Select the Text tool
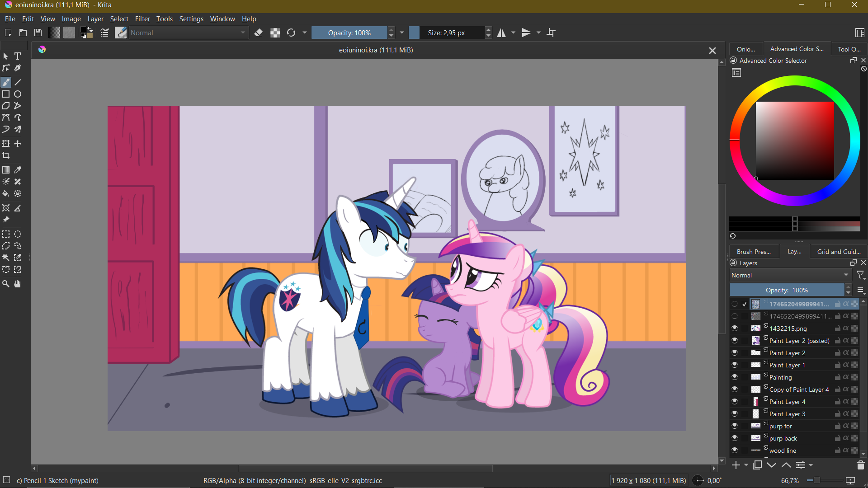The width and height of the screenshot is (868, 488). coord(18,56)
